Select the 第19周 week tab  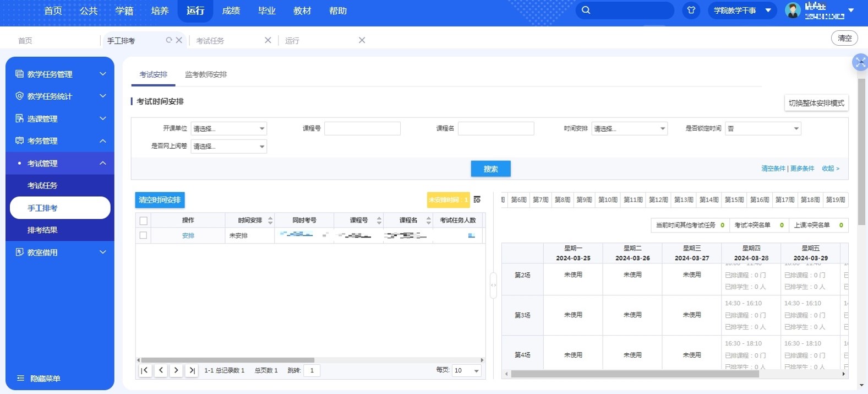point(836,199)
